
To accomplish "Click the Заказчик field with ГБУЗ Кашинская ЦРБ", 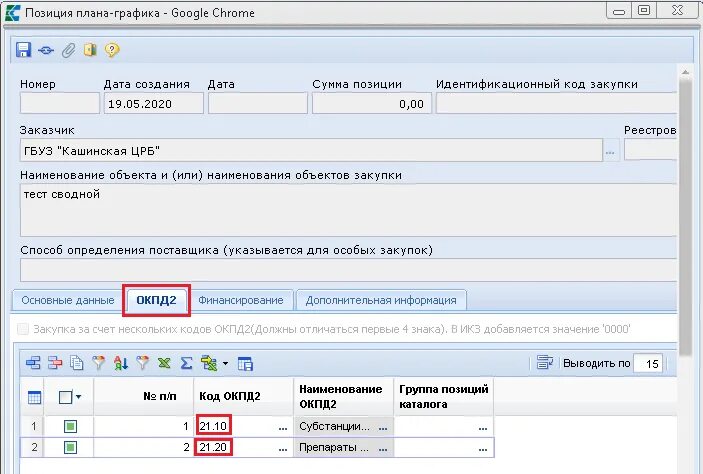I will pos(311,151).
